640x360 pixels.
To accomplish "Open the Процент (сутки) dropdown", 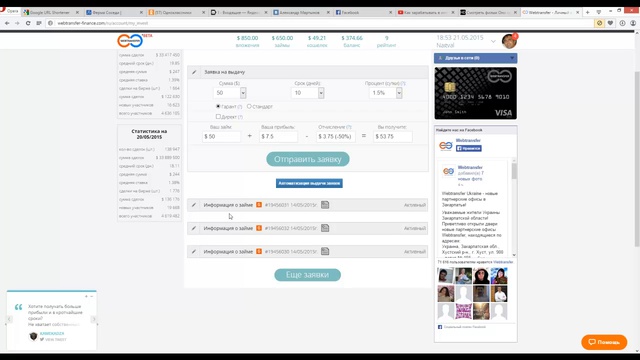I will click(386, 93).
